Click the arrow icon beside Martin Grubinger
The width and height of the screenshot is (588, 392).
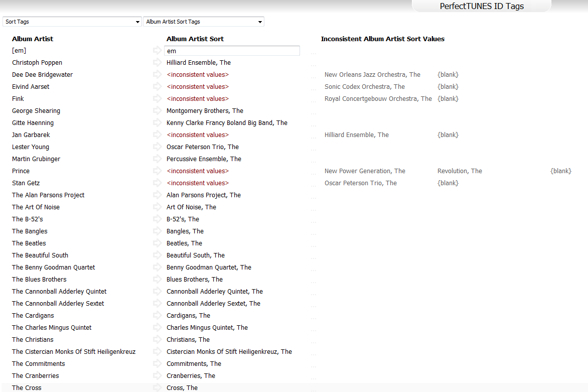(x=157, y=159)
